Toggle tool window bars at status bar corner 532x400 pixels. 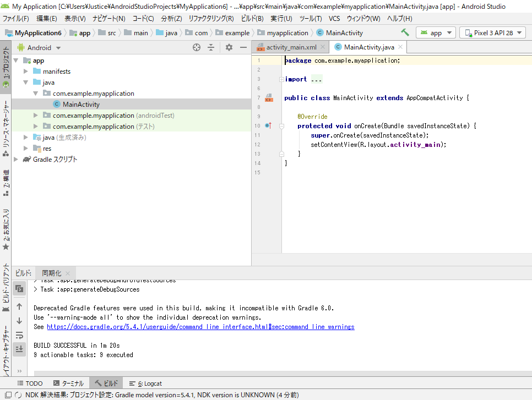click(x=8, y=395)
